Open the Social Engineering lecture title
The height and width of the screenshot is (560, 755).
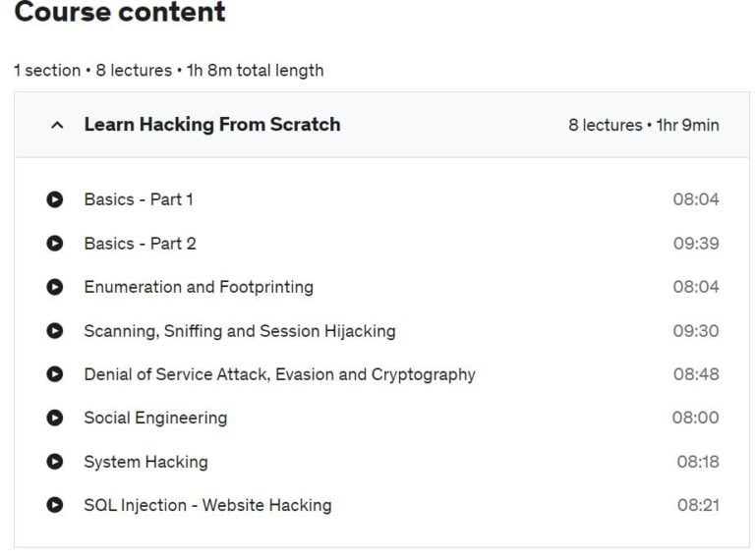click(155, 418)
